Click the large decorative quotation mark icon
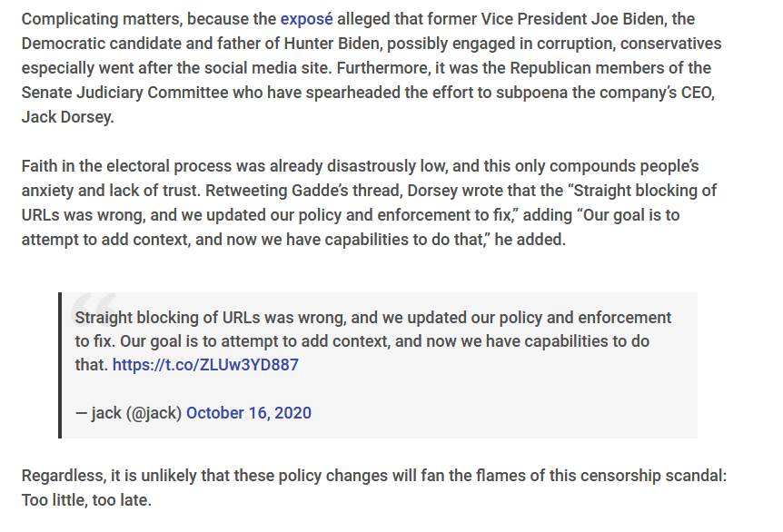Viewport: 783px width, 532px height. click(x=93, y=304)
